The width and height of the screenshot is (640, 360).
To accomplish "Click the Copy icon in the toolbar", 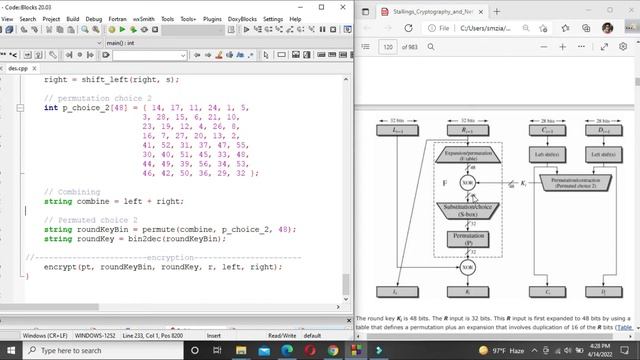I will (x=60, y=29).
